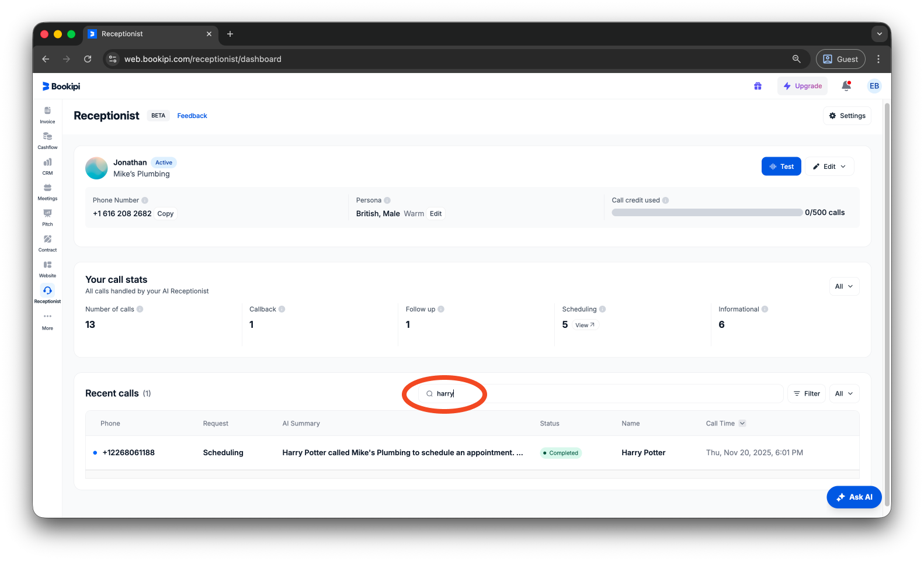This screenshot has height=561, width=924.
Task: Open the EB account avatar
Action: pyautogui.click(x=874, y=86)
